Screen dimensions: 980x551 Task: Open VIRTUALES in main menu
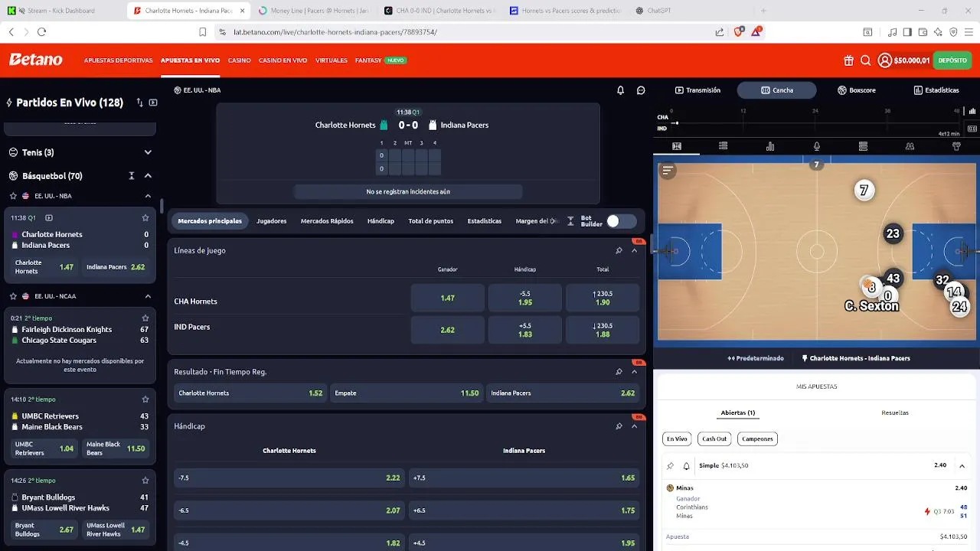coord(331,60)
